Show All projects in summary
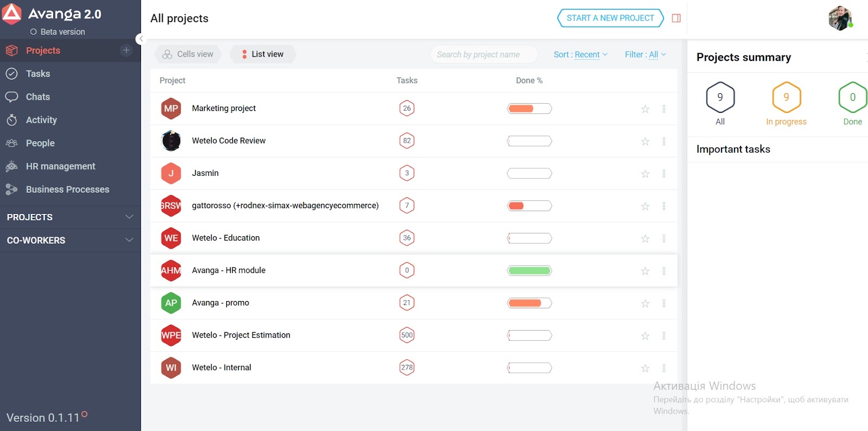 720,104
